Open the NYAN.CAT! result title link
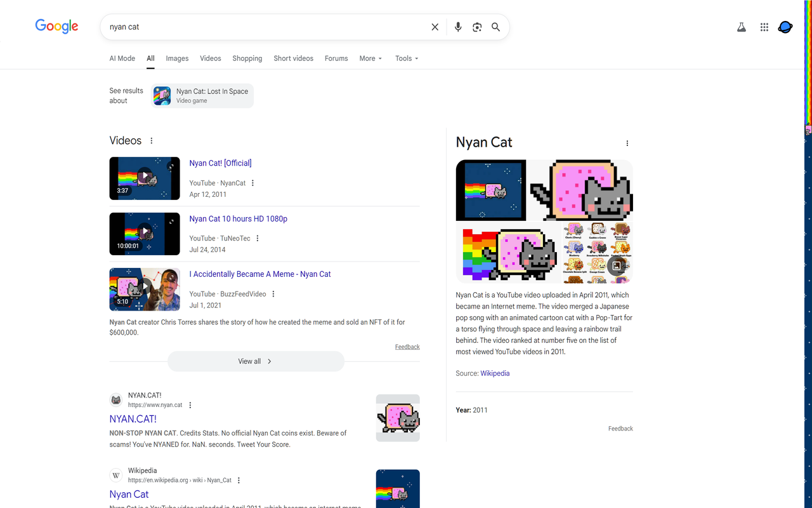 click(x=133, y=419)
